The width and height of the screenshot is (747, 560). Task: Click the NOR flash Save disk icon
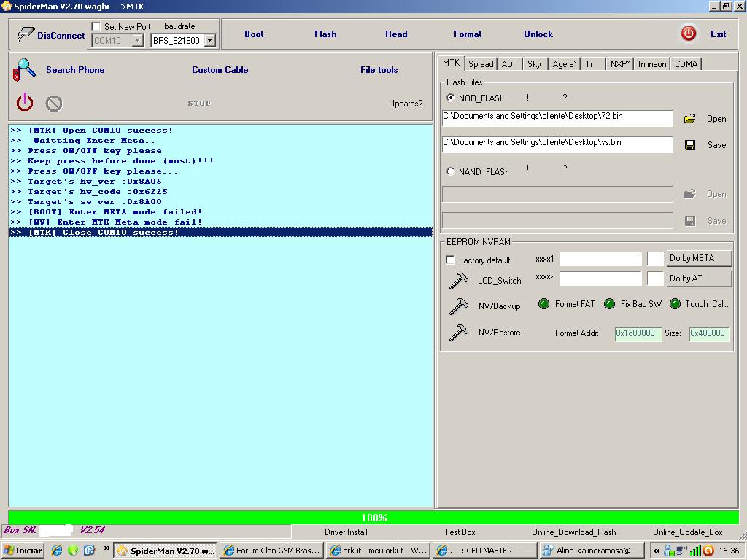(689, 145)
